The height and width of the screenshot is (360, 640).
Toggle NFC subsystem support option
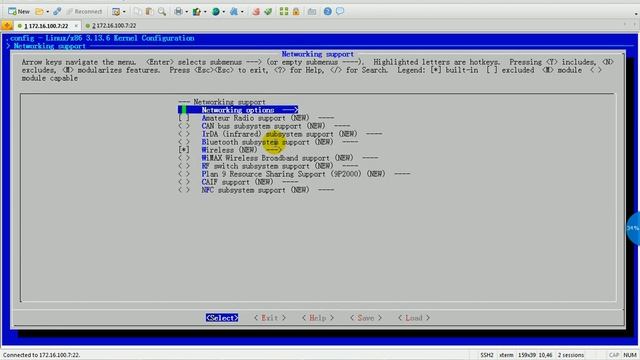pos(184,190)
